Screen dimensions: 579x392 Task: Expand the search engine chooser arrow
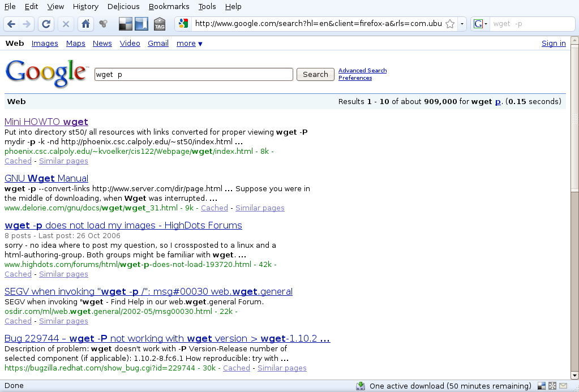coord(486,24)
